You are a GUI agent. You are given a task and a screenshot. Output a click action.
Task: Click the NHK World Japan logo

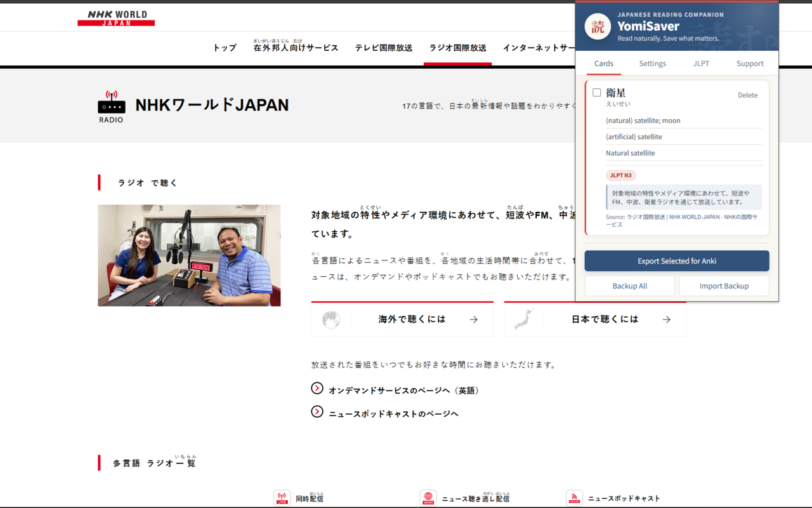click(x=116, y=18)
